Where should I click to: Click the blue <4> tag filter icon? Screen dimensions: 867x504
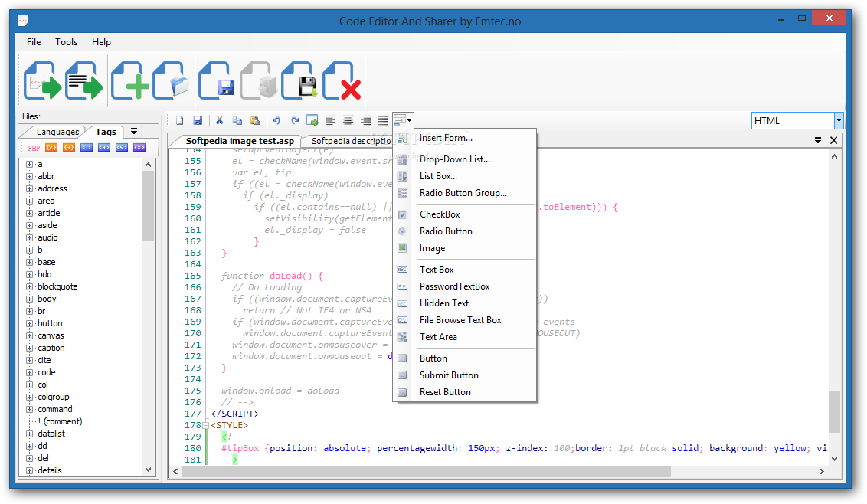(104, 148)
